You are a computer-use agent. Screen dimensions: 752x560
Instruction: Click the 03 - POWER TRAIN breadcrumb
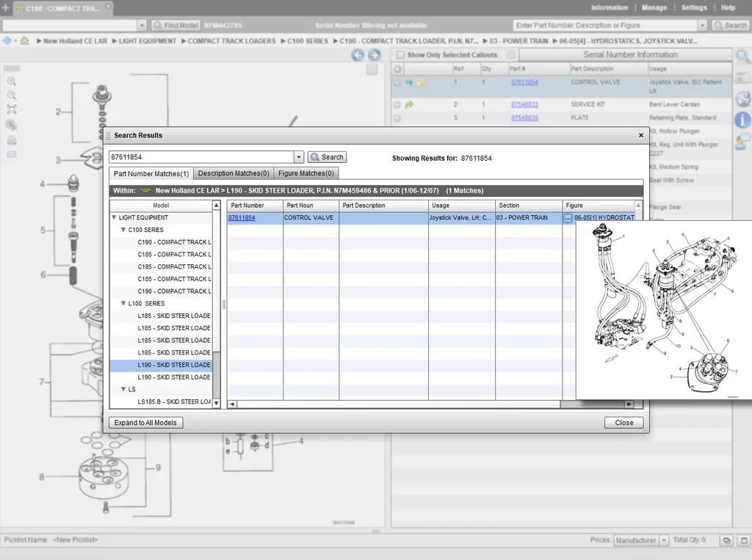tap(518, 41)
